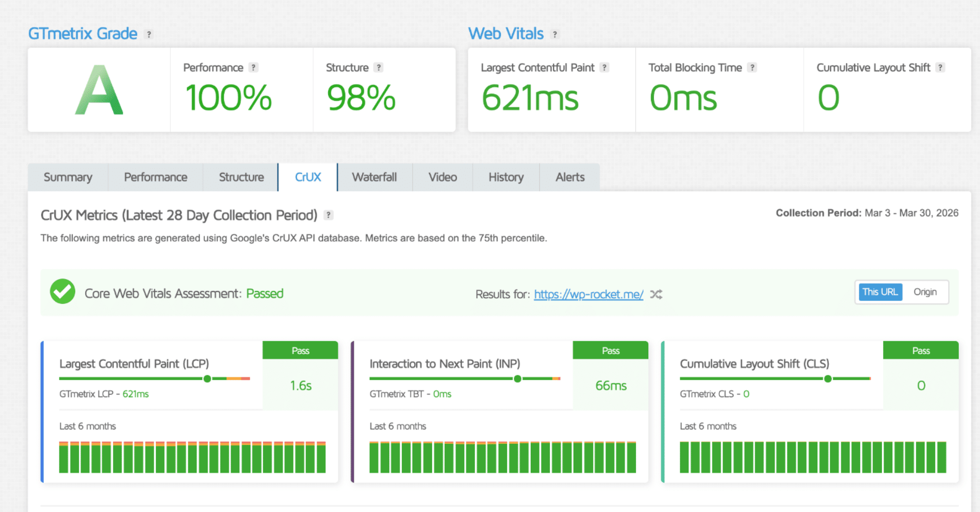Click the Web Vitals help toggle icon
This screenshot has width=980, height=512.
tap(555, 34)
